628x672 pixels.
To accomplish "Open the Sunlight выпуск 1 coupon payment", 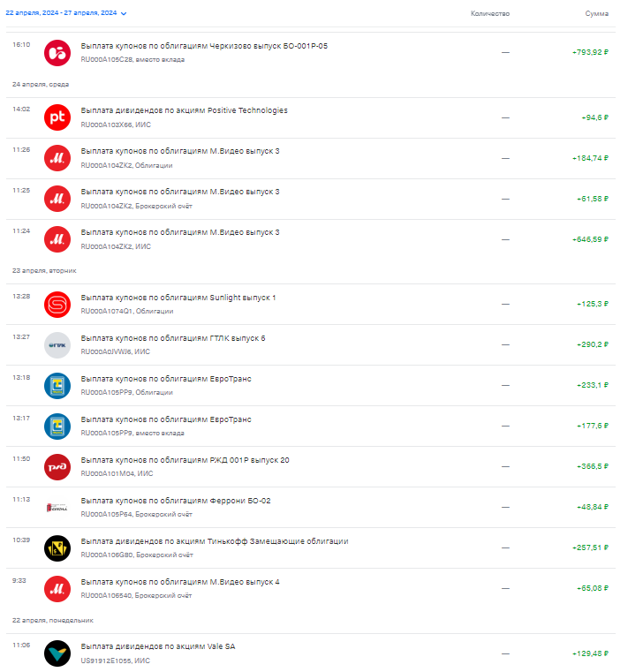I will [311, 305].
